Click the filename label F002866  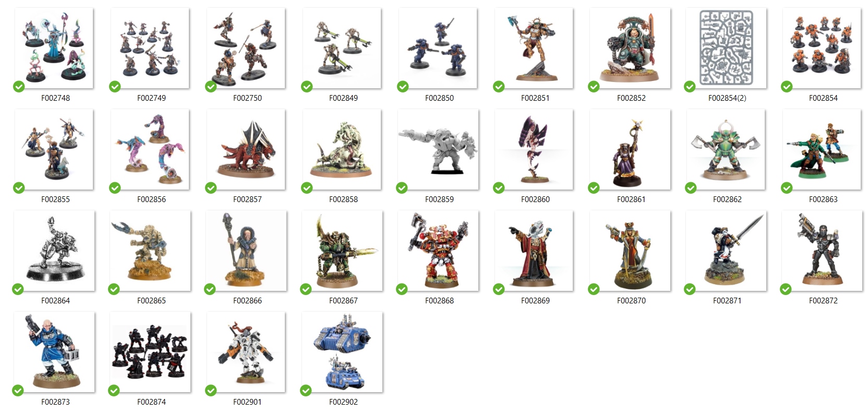(247, 301)
